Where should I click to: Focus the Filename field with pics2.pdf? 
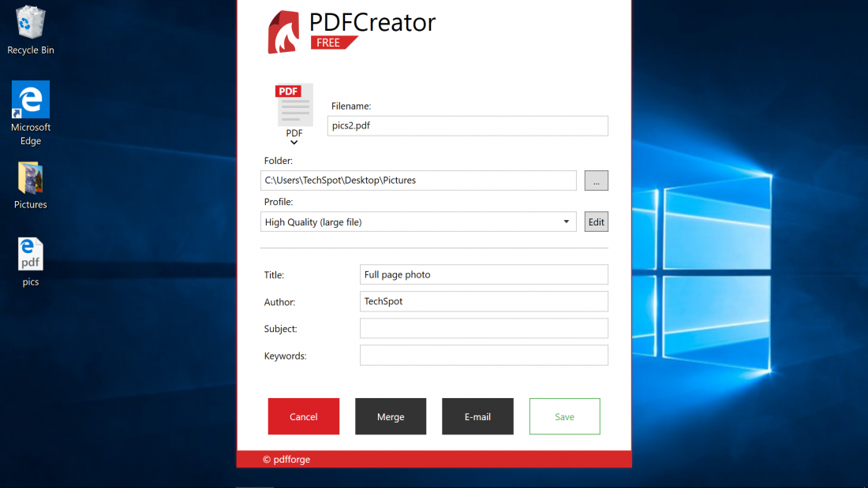[x=468, y=125]
